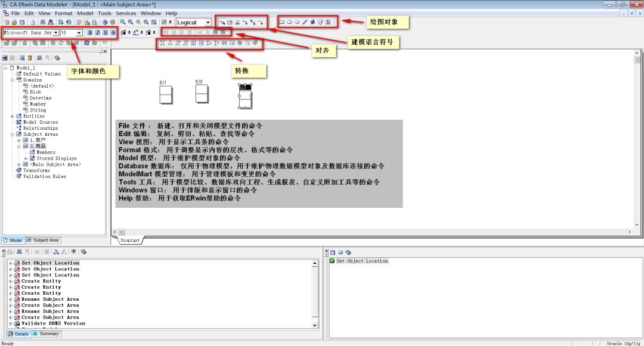The height and width of the screenshot is (346, 644).
Task: Expand the Validate DBMS Version log entry
Action: [x=10, y=323]
